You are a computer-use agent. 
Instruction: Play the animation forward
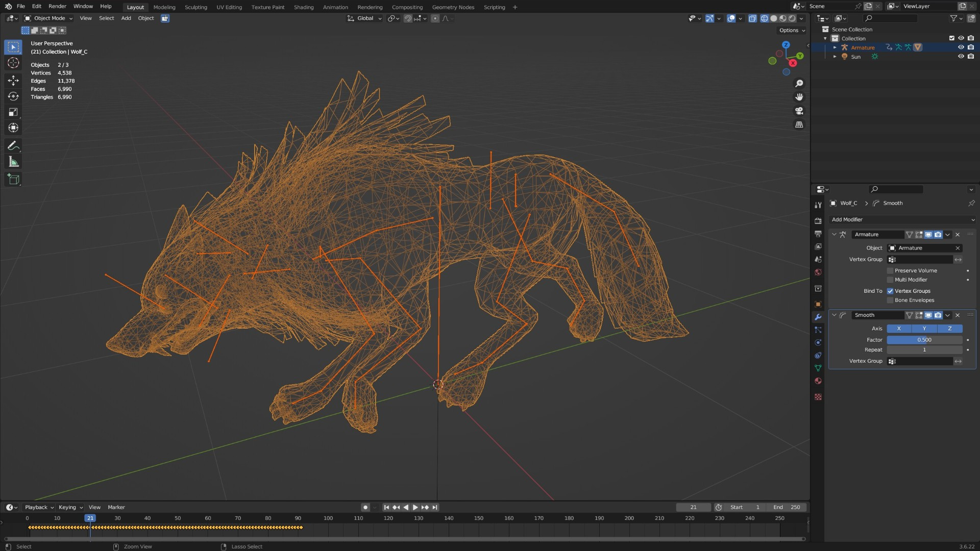pos(415,508)
